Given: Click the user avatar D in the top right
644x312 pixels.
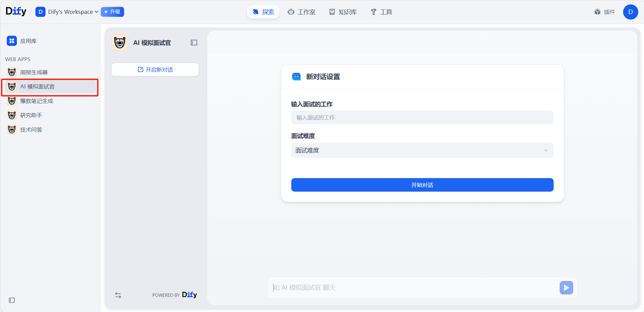Looking at the screenshot, I should pos(630,12).
